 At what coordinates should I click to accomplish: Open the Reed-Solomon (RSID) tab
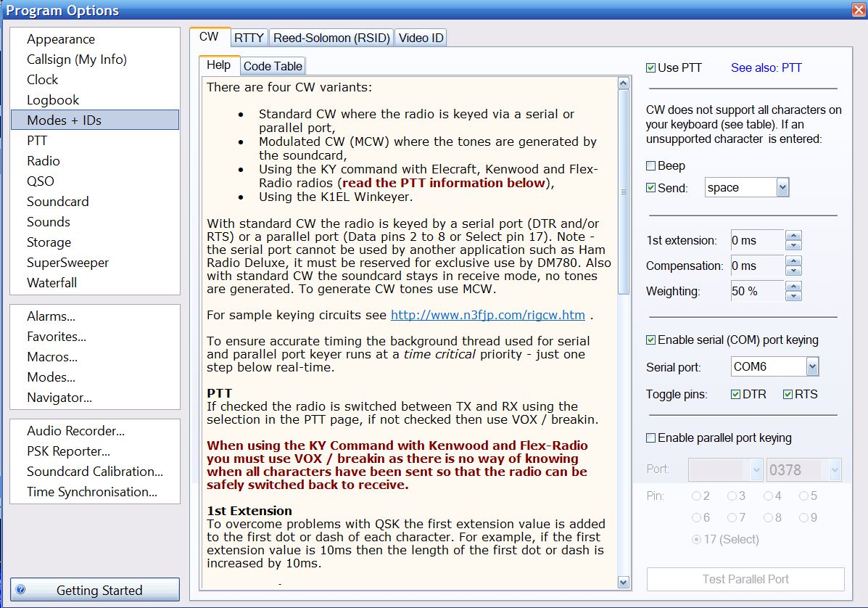331,38
